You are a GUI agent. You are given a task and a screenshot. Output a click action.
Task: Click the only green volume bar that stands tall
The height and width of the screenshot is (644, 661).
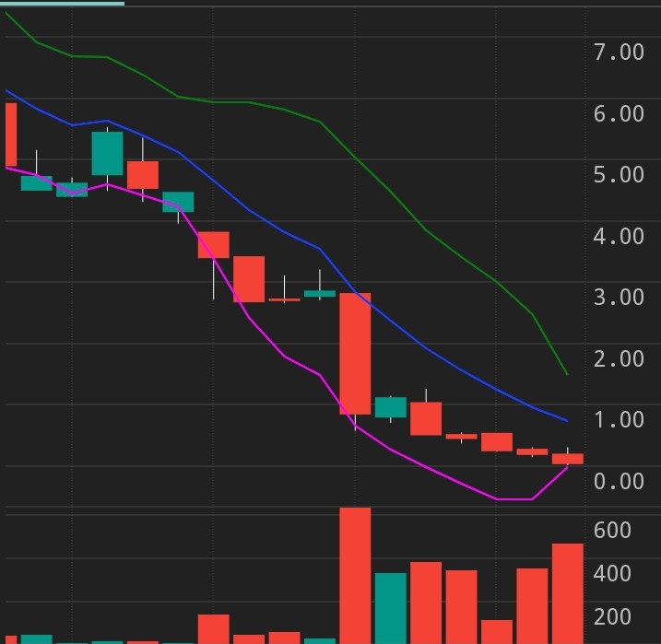tap(391, 608)
